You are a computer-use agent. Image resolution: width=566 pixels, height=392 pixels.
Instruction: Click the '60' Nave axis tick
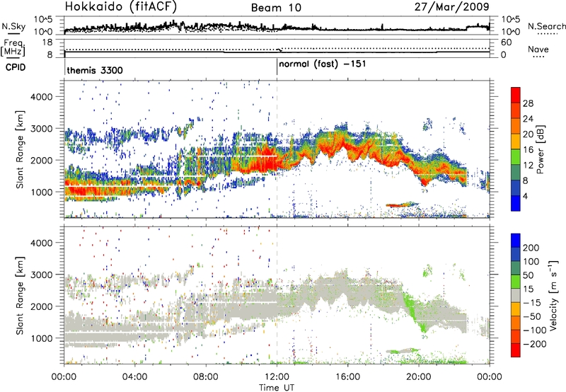point(506,42)
